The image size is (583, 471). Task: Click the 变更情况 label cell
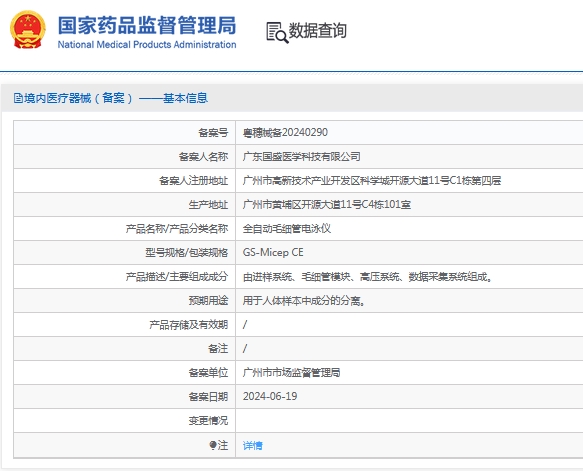125,420
